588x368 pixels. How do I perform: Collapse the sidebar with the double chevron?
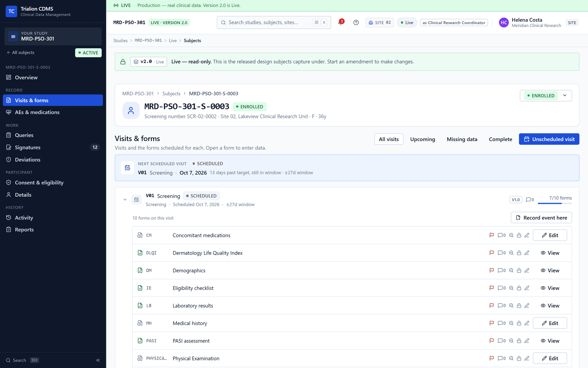98,360
